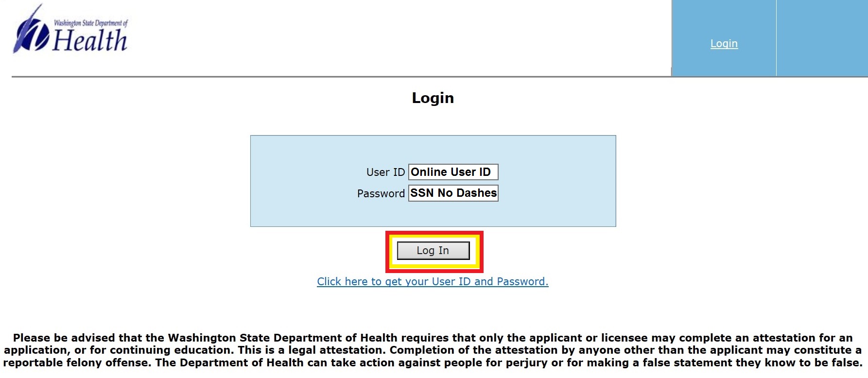Click the small Washington State Department text

pyautogui.click(x=90, y=23)
